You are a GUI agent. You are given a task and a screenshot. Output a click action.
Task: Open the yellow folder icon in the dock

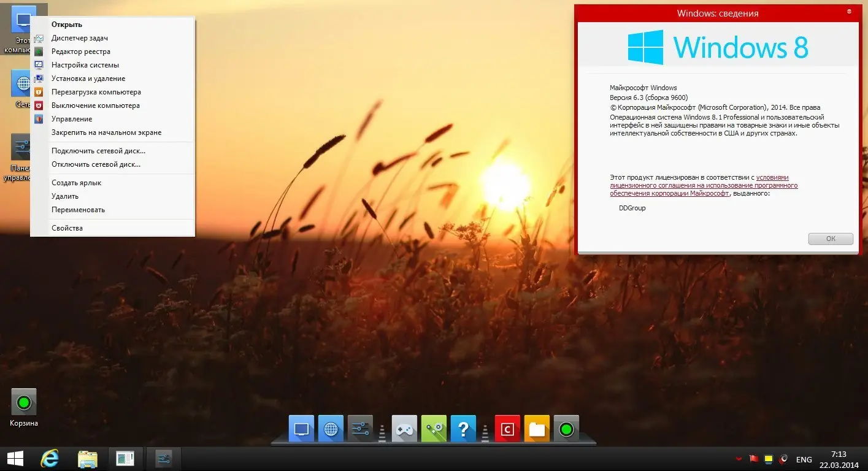point(537,429)
